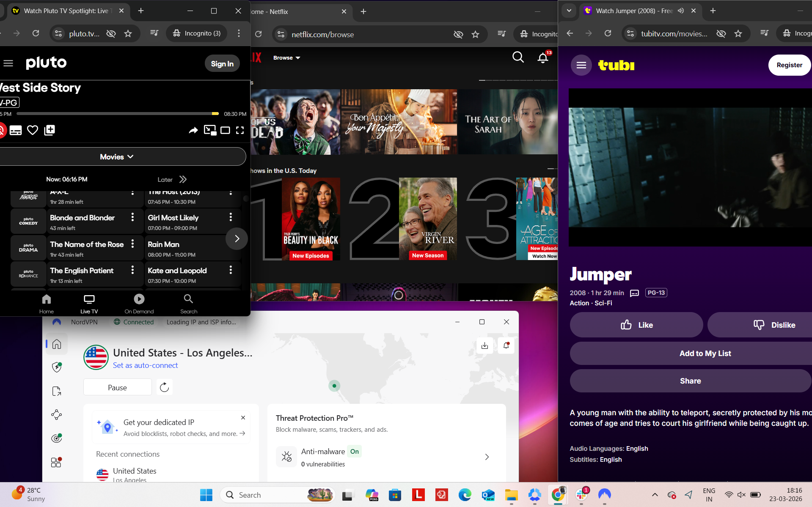Open NordVPN download updates icon
The image size is (812, 507).
tap(485, 345)
